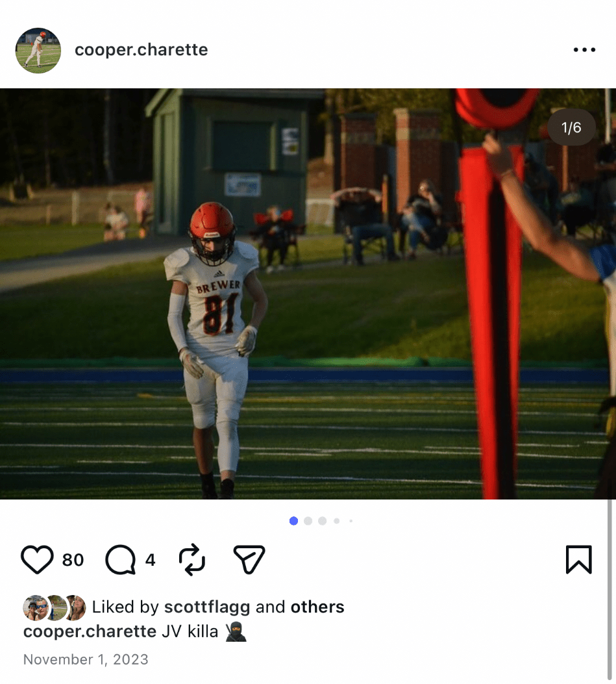Open the likers' avatar cluster
This screenshot has width=616, height=684.
pyautogui.click(x=54, y=607)
